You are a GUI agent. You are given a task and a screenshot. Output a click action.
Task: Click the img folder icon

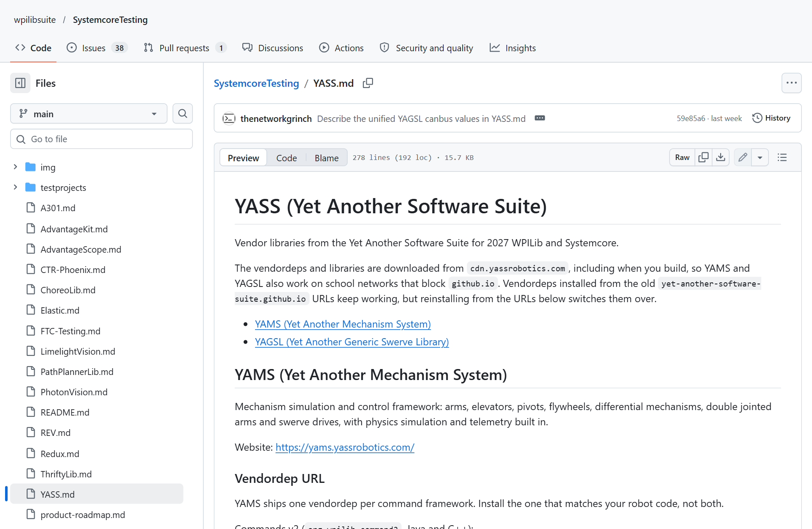[30, 167]
